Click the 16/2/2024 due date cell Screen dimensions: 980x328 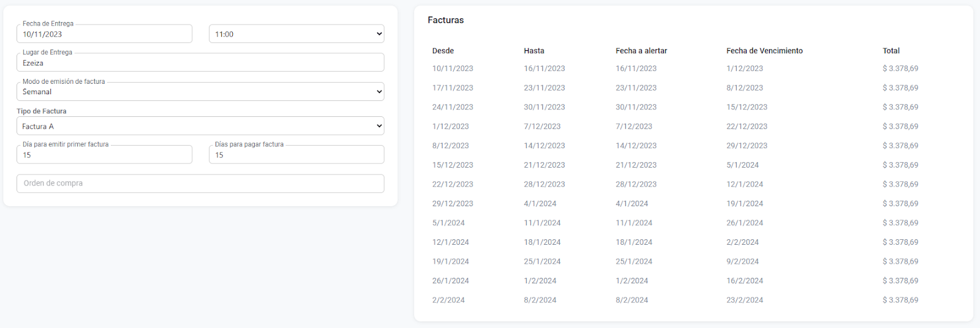coord(745,281)
